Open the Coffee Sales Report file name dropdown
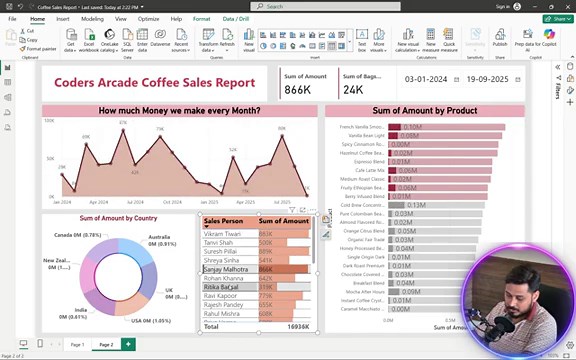576x360 pixels. pos(91,7)
